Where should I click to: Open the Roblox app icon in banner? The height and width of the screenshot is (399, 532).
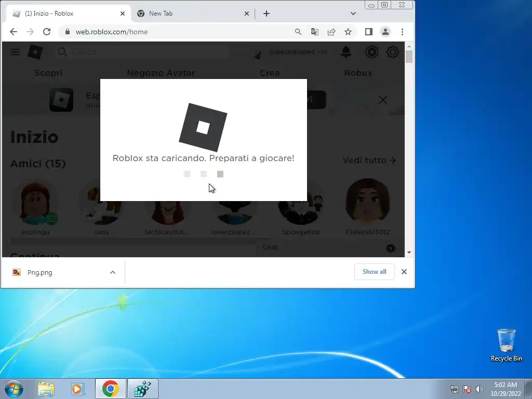[x=61, y=100]
